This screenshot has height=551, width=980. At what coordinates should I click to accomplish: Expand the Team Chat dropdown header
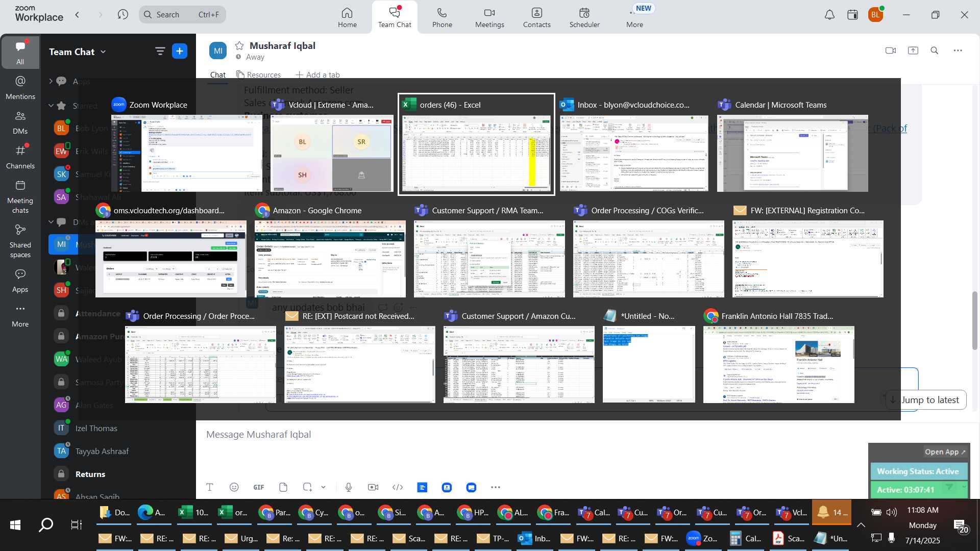[x=78, y=52]
